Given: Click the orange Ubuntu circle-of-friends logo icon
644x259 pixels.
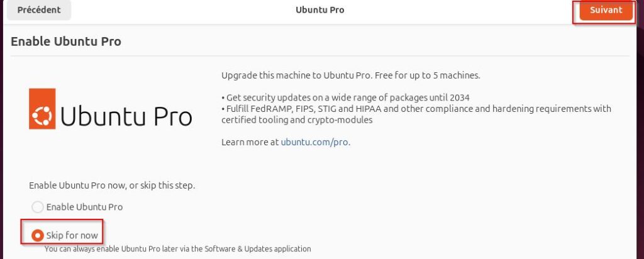Looking at the screenshot, I should pyautogui.click(x=42, y=109).
